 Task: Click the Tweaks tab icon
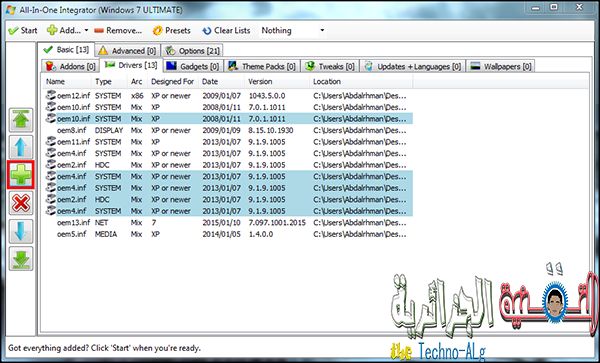[310, 66]
